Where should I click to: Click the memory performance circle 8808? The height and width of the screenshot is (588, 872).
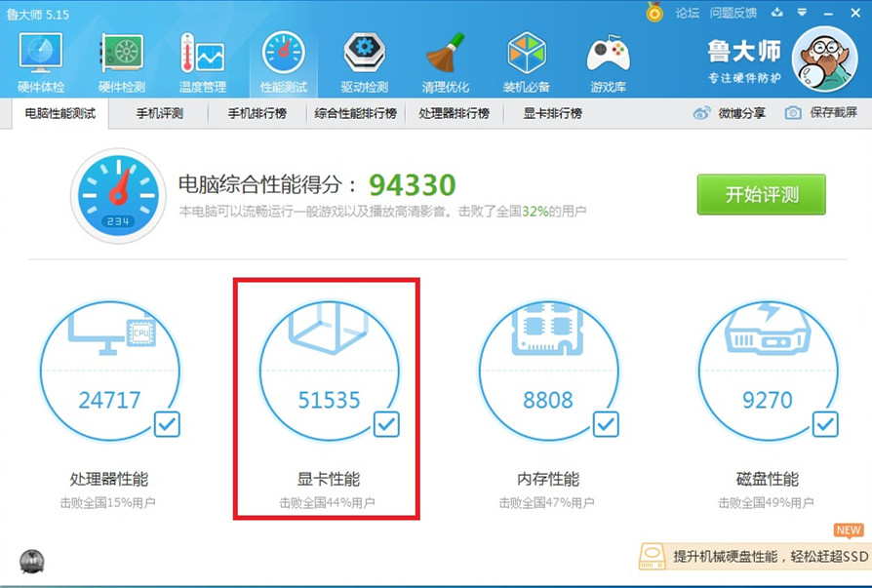(x=548, y=371)
